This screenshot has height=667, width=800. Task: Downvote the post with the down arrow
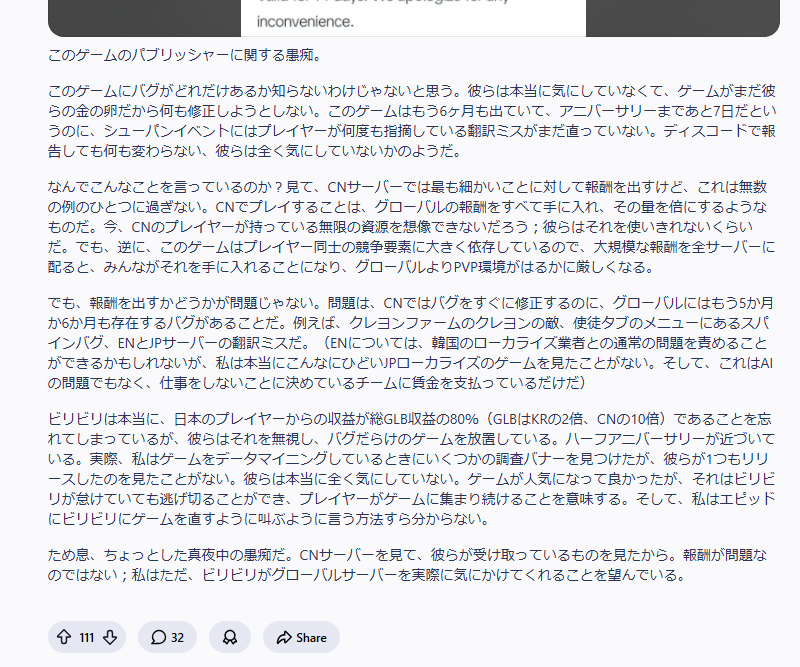tap(110, 637)
